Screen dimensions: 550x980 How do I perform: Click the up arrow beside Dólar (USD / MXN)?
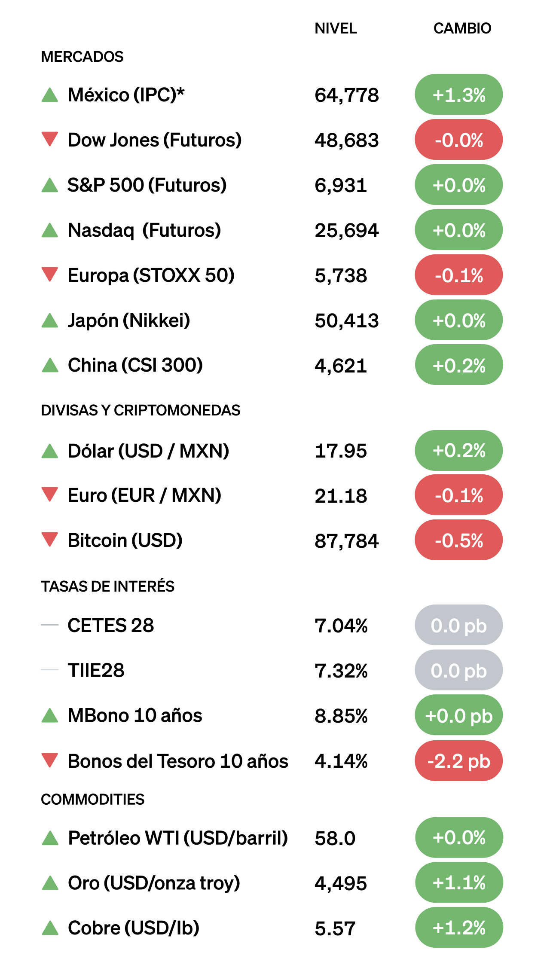[x=50, y=451]
